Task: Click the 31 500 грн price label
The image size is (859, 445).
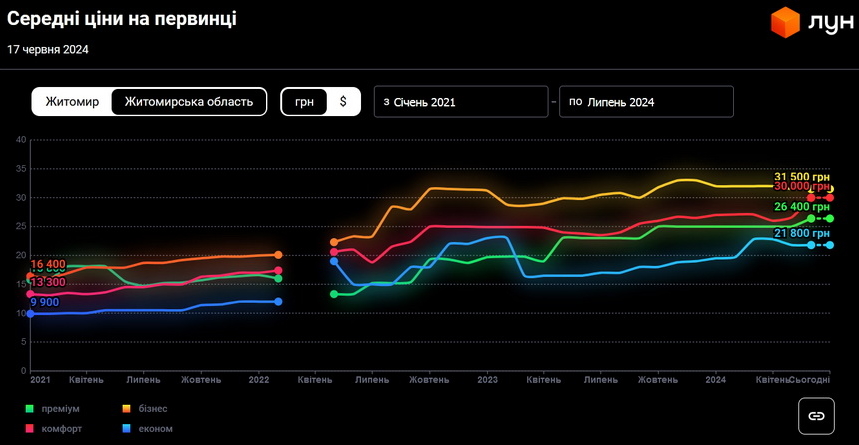Action: click(802, 176)
